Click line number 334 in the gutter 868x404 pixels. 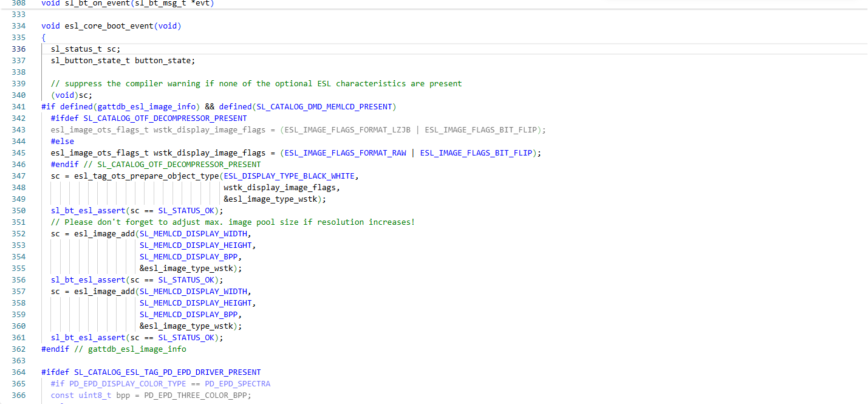(x=19, y=26)
